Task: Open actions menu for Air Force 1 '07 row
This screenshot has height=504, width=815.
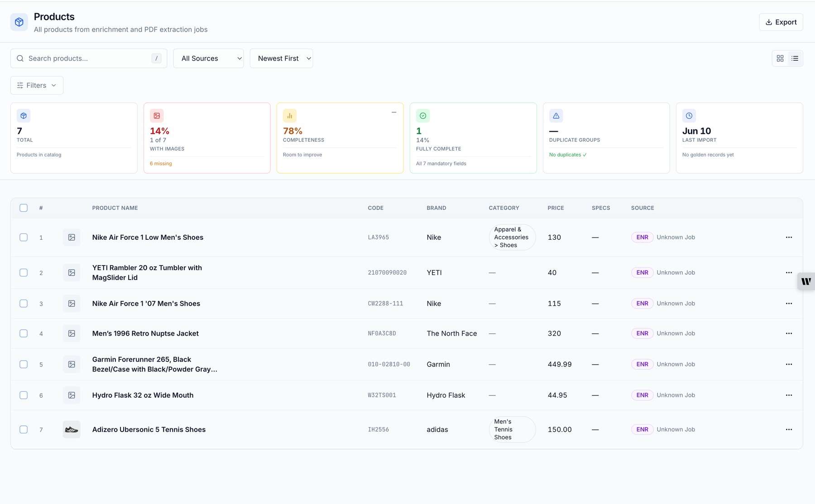Action: tap(789, 304)
